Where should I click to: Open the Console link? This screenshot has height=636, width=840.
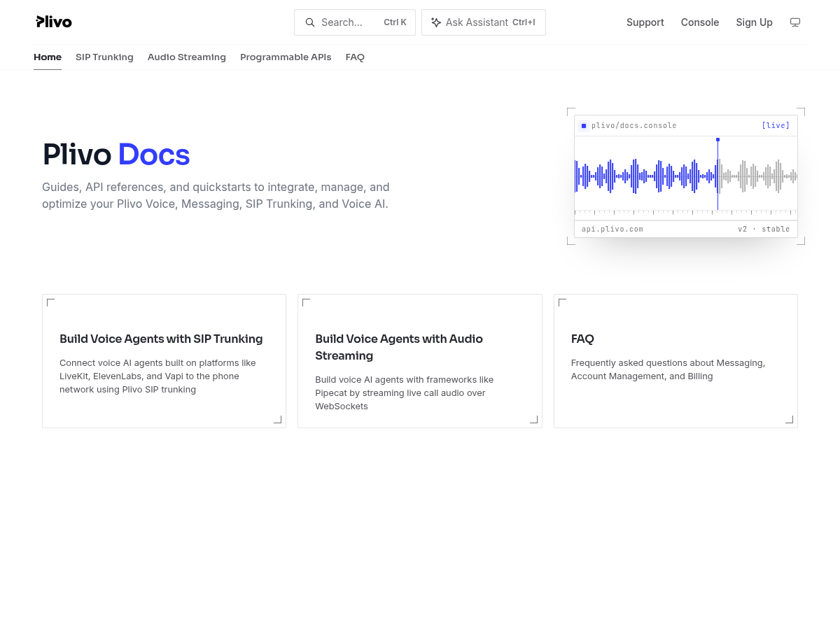[700, 22]
